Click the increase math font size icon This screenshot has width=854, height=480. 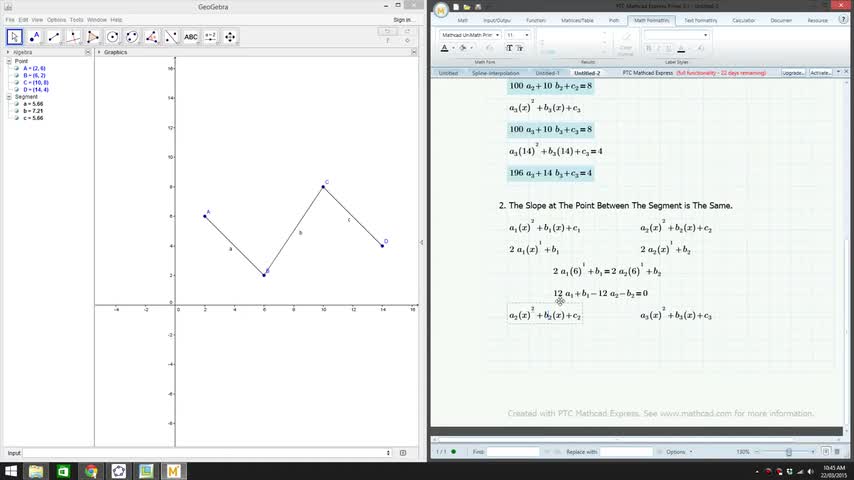pyautogui.click(x=509, y=48)
